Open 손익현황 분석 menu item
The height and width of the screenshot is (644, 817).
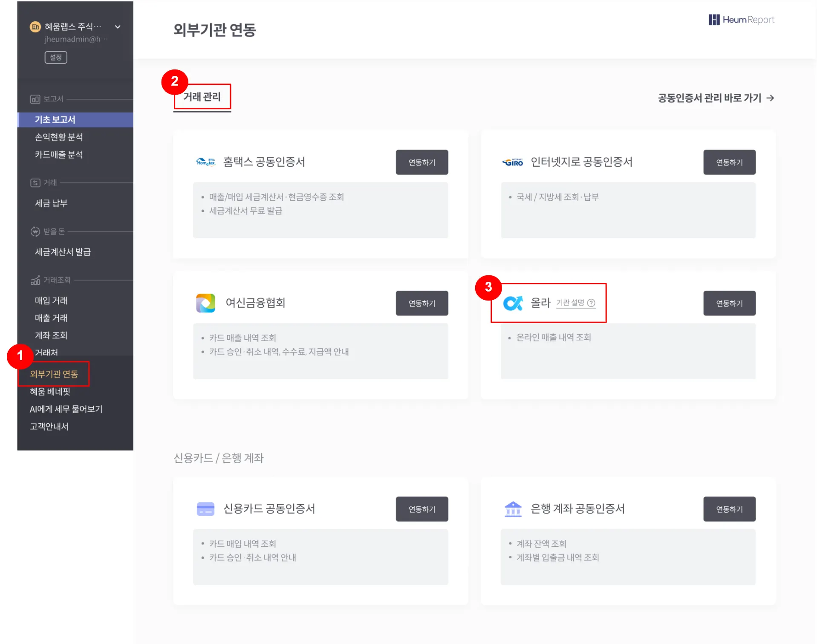59,137
